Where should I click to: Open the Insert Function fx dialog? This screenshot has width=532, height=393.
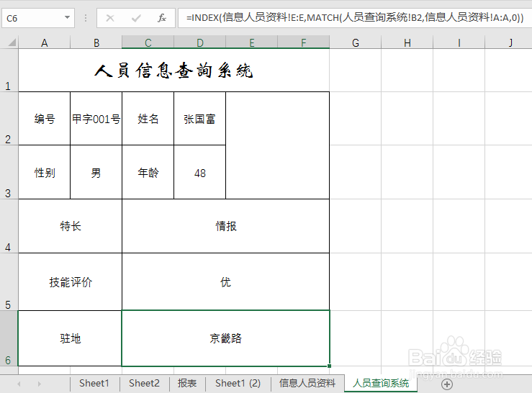coord(162,18)
